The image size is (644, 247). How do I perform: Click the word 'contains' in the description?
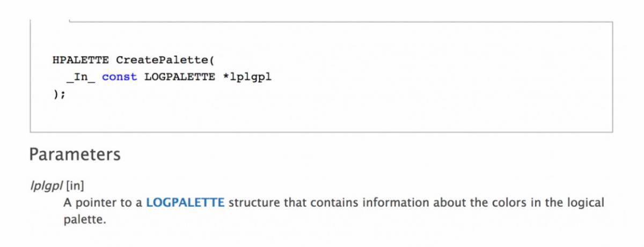pyautogui.click(x=331, y=203)
